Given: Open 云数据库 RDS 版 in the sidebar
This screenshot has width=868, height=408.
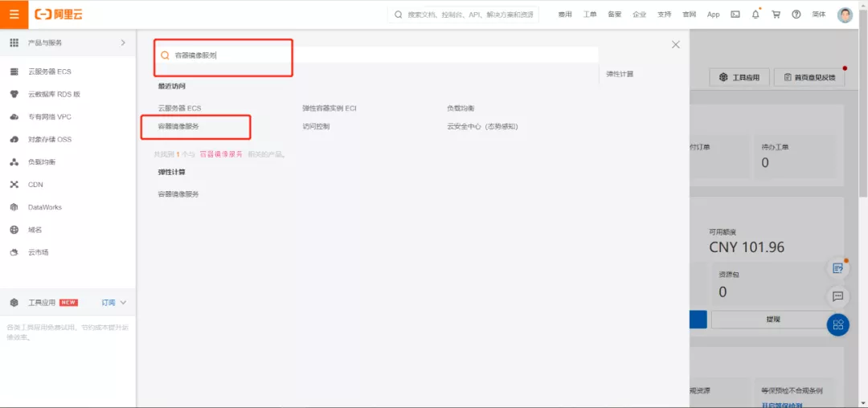Looking at the screenshot, I should pyautogui.click(x=55, y=94).
